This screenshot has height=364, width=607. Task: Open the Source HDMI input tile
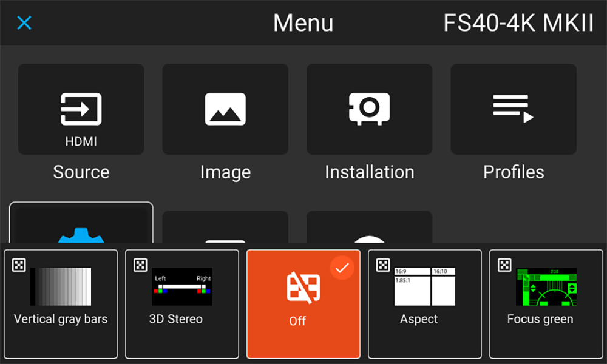[x=81, y=109]
